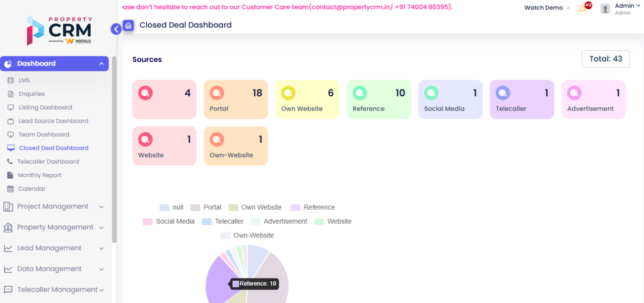Toggle Social Media legend entry visibility

(x=169, y=221)
